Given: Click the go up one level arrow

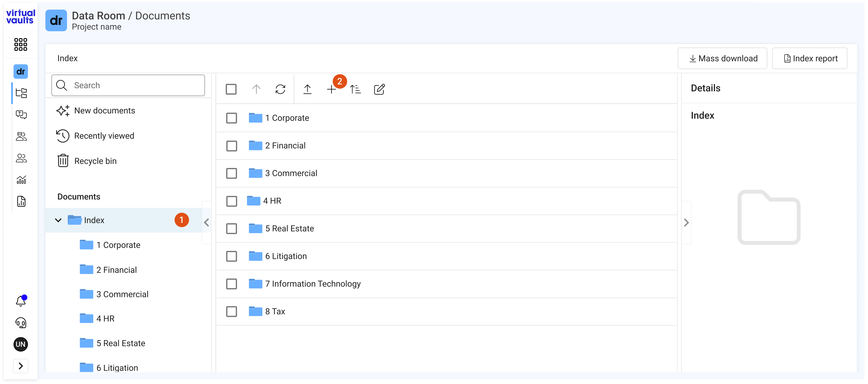Looking at the screenshot, I should [256, 89].
